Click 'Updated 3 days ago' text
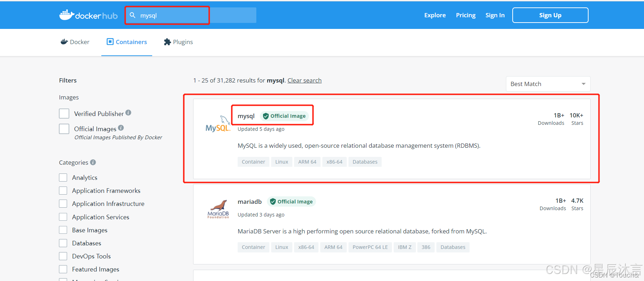 (261, 215)
